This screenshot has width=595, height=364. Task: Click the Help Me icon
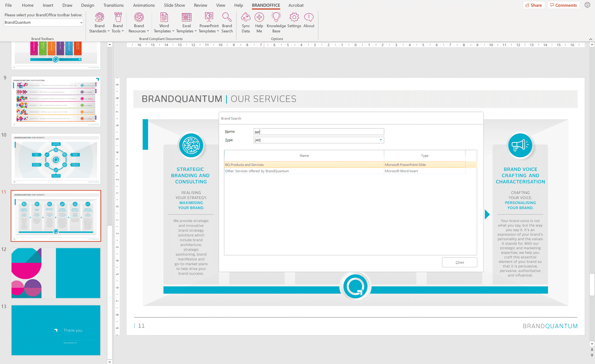[x=259, y=17]
